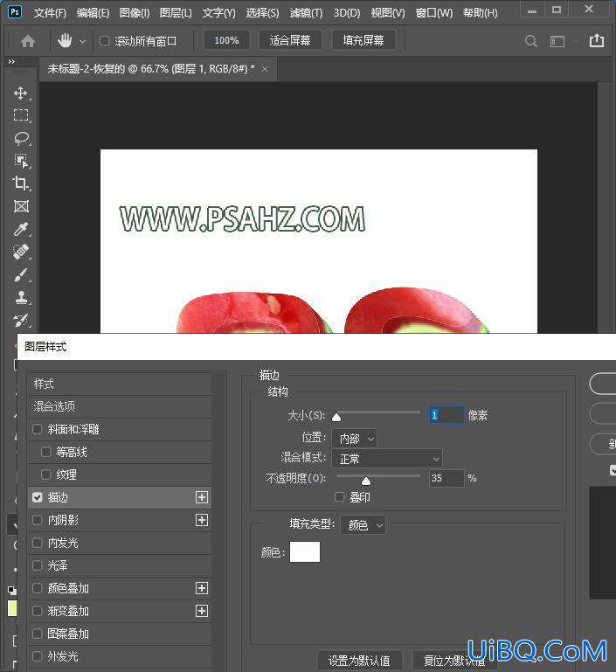Enable 渐变叠加 checkbox
This screenshot has width=616, height=672.
[x=38, y=611]
